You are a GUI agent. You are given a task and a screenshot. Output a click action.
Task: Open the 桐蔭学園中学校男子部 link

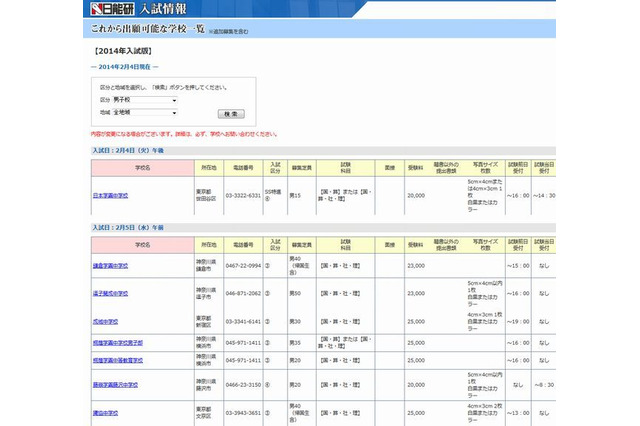pos(118,343)
